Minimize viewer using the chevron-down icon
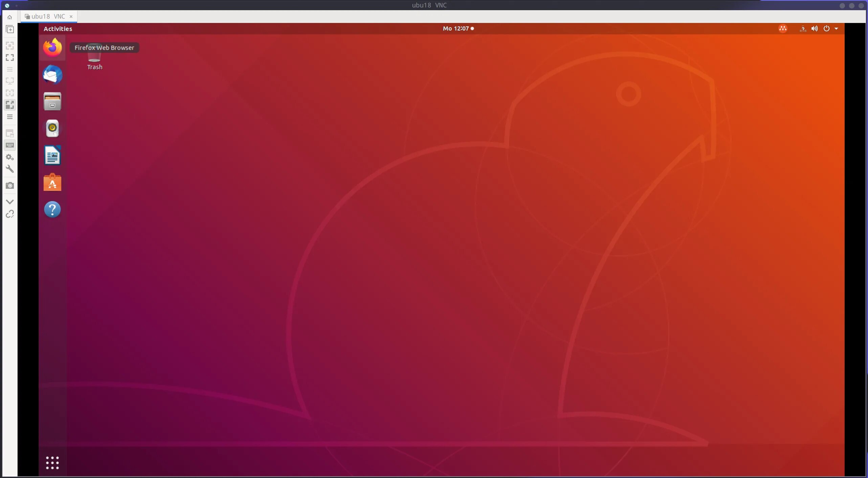Screen dimensions: 868x478 (10, 202)
